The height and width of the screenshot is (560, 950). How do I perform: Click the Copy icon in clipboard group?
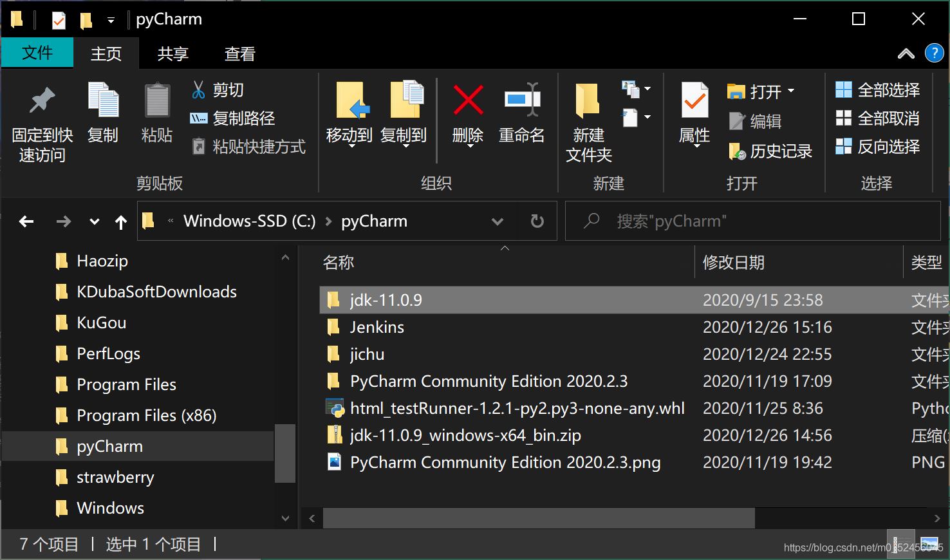[x=103, y=100]
